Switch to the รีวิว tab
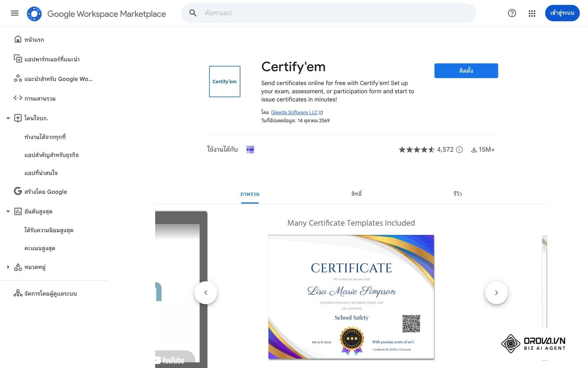 [x=458, y=194]
